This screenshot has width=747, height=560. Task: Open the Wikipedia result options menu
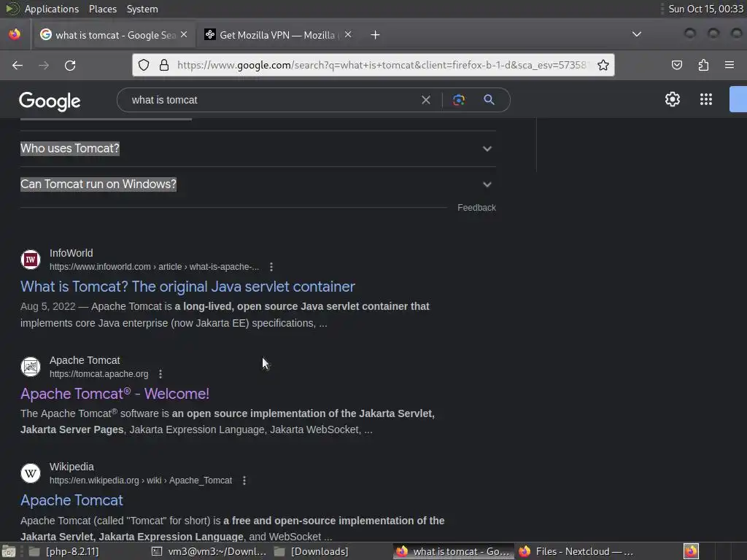coord(244,481)
